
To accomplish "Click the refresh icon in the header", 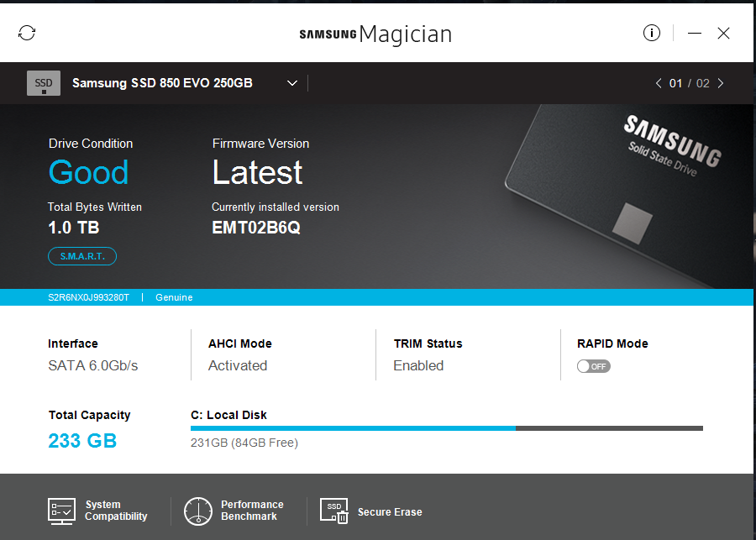I will tap(27, 33).
